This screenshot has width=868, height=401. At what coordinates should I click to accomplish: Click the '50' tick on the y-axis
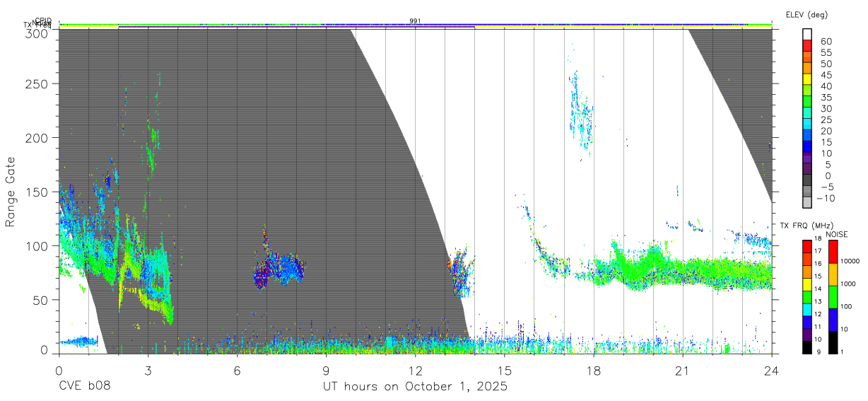tap(41, 300)
